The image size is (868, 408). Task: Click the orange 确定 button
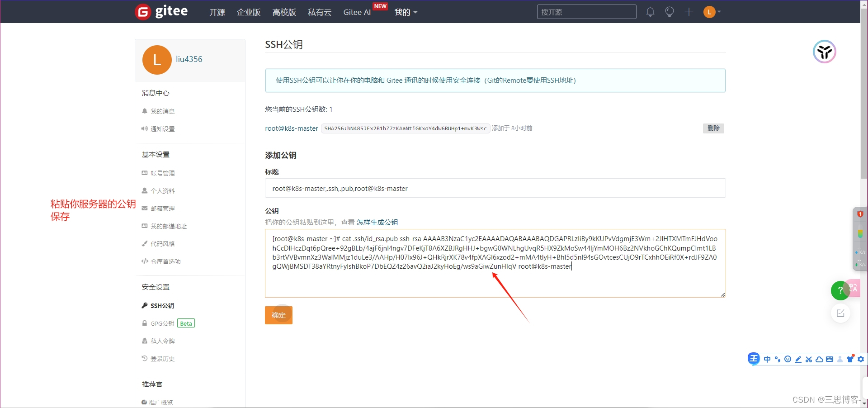(x=278, y=315)
